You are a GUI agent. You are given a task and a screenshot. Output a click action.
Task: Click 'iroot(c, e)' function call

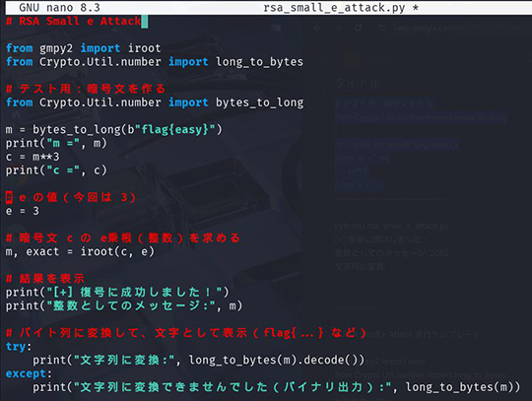(x=117, y=251)
